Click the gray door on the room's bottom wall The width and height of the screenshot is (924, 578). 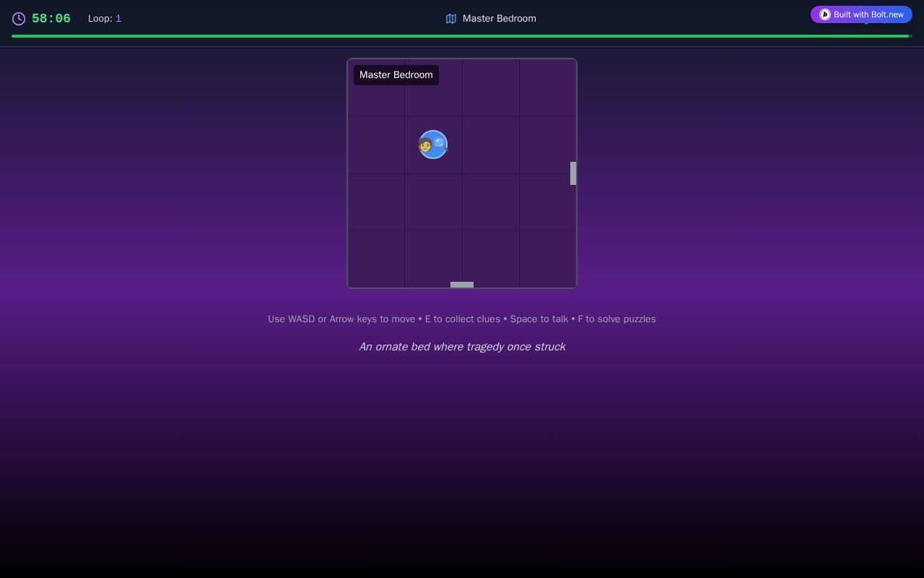point(462,285)
